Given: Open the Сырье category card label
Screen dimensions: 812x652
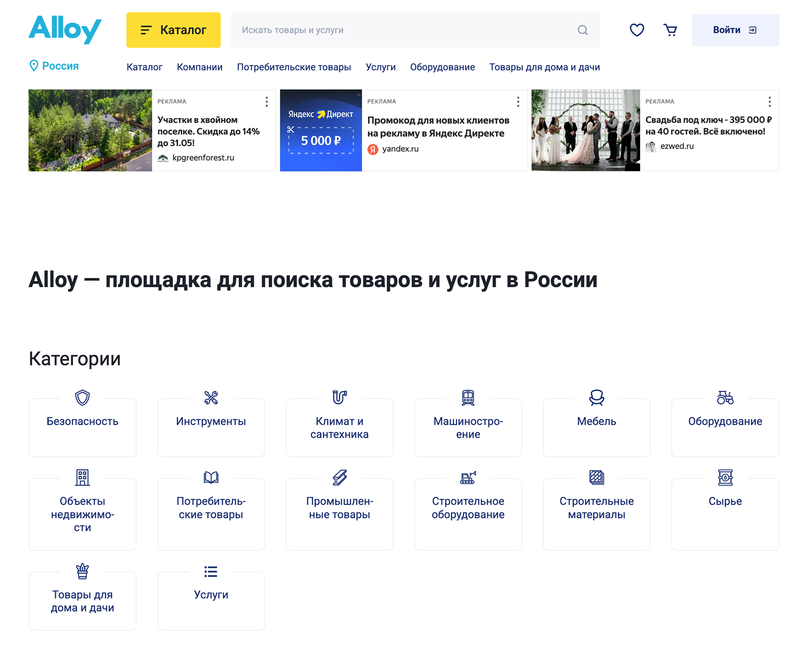Looking at the screenshot, I should point(725,501).
